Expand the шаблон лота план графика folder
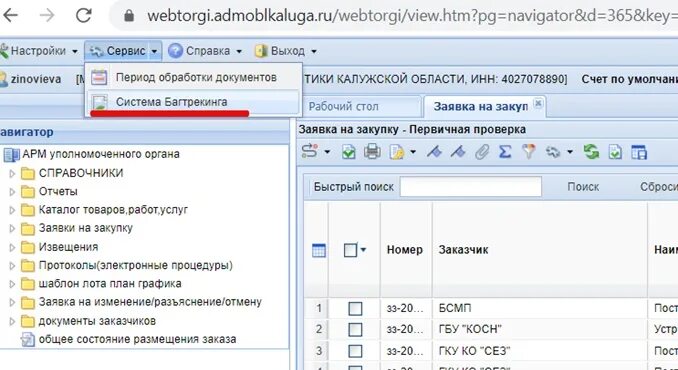 (12, 284)
